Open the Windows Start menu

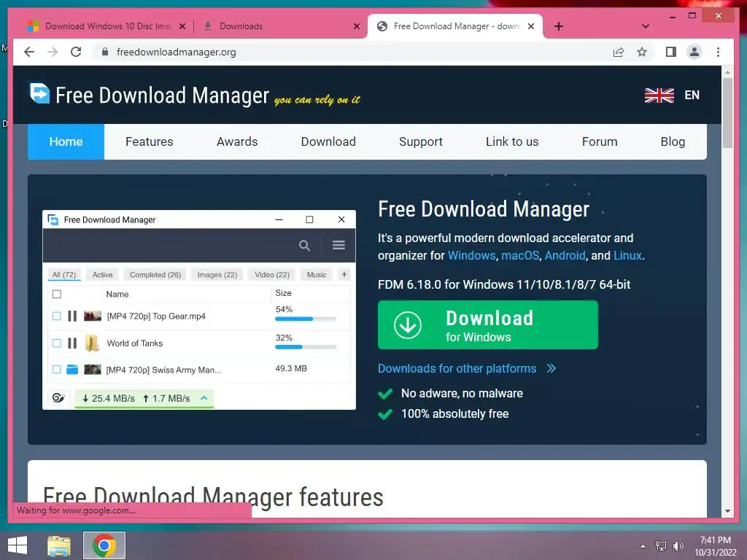[x=18, y=545]
